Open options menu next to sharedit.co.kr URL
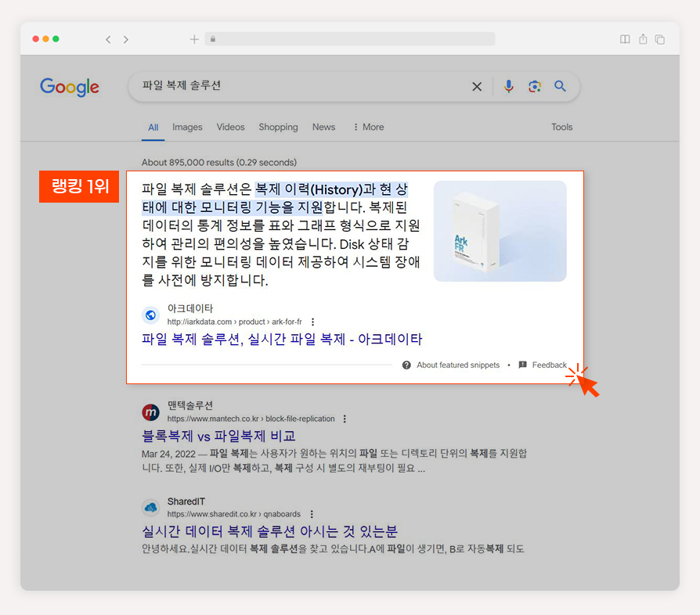Screen dimensions: 700x615 pyautogui.click(x=312, y=514)
